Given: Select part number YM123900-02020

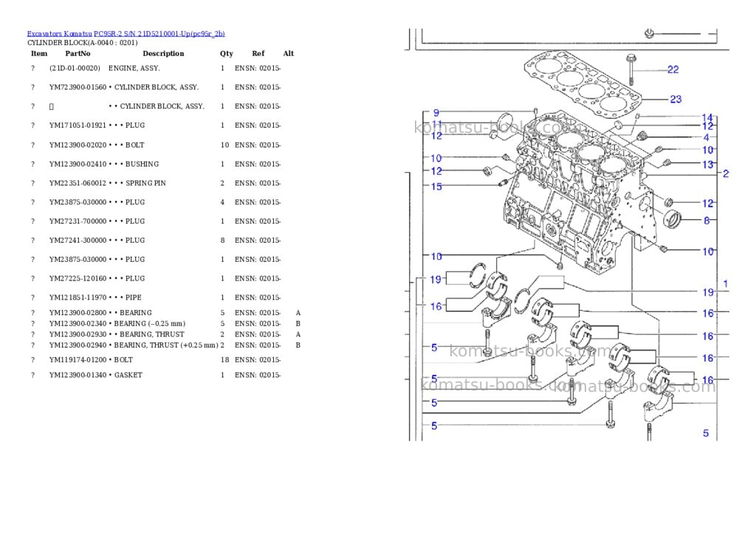Looking at the screenshot, I should tap(78, 145).
